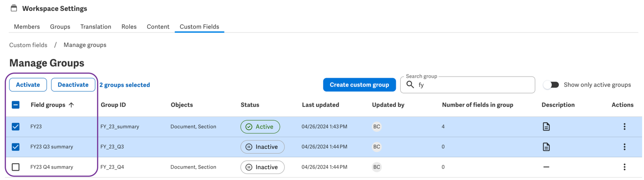Click into the Search group field
644x180 pixels.
tap(468, 85)
